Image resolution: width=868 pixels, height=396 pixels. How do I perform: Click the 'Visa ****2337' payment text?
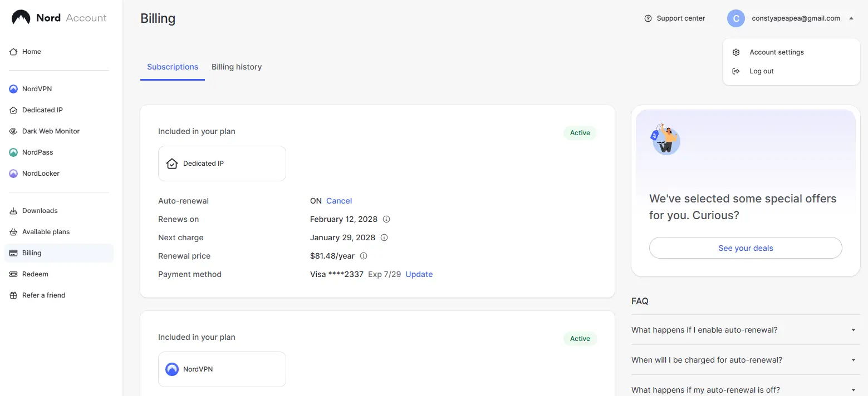point(337,274)
